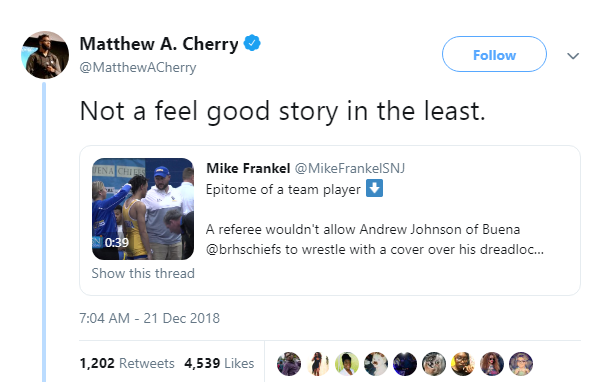Click Matthew A. Cherry's profile avatar

coord(45,55)
